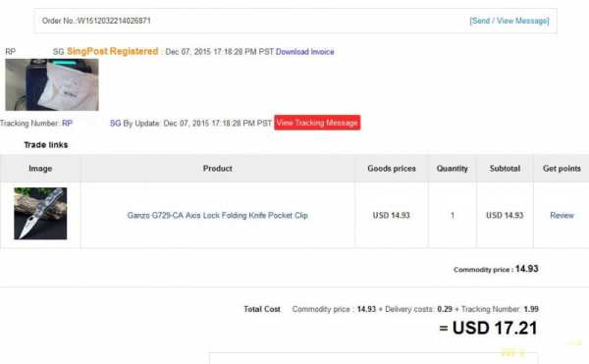This screenshot has width=589, height=364.
Task: Click the USD 17.21 total amount
Action: [x=495, y=328]
